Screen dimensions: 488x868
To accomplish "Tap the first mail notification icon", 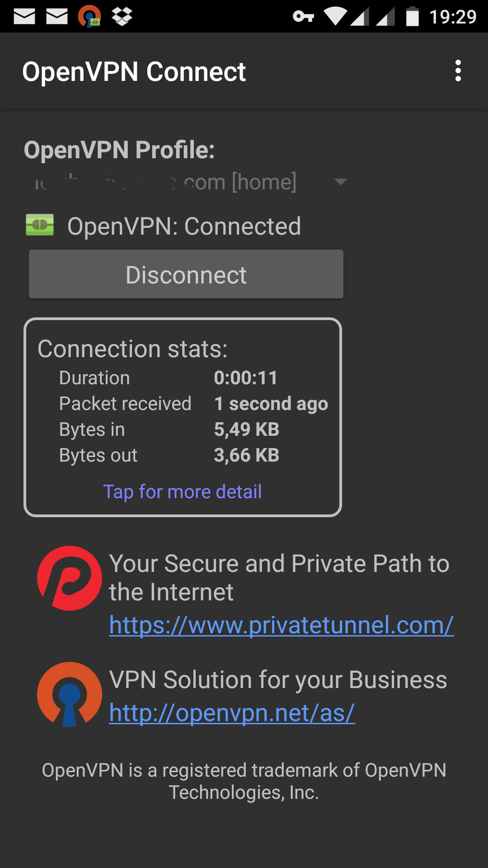I will 24,17.
